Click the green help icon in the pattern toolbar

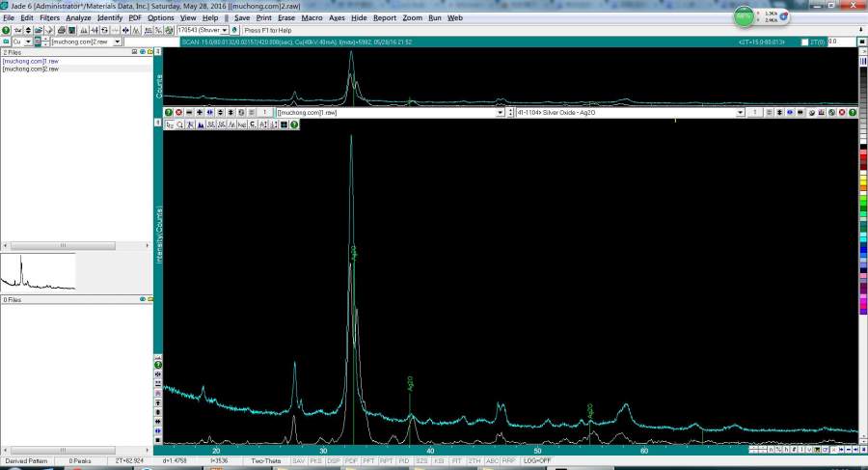(169, 113)
